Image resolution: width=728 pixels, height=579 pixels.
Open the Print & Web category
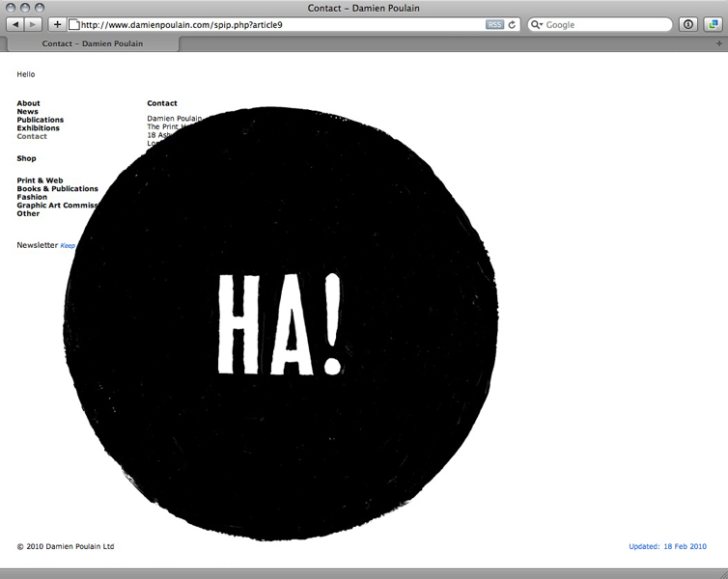click(40, 180)
